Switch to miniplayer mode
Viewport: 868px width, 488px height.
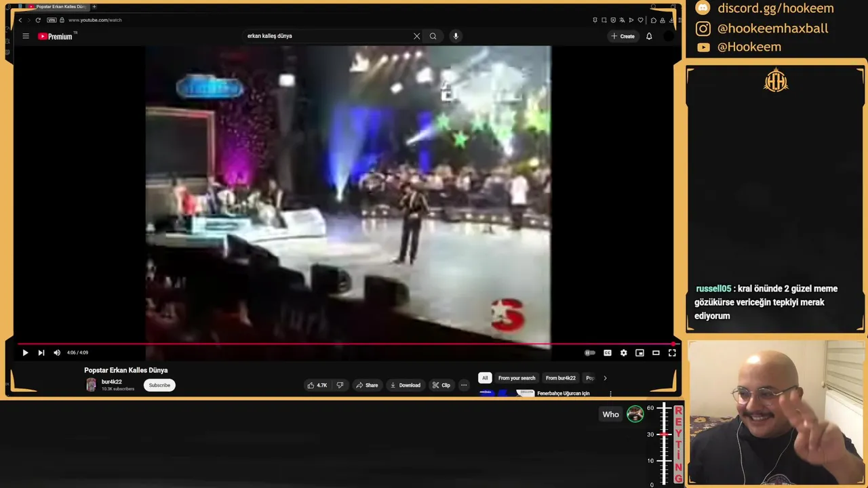point(639,352)
